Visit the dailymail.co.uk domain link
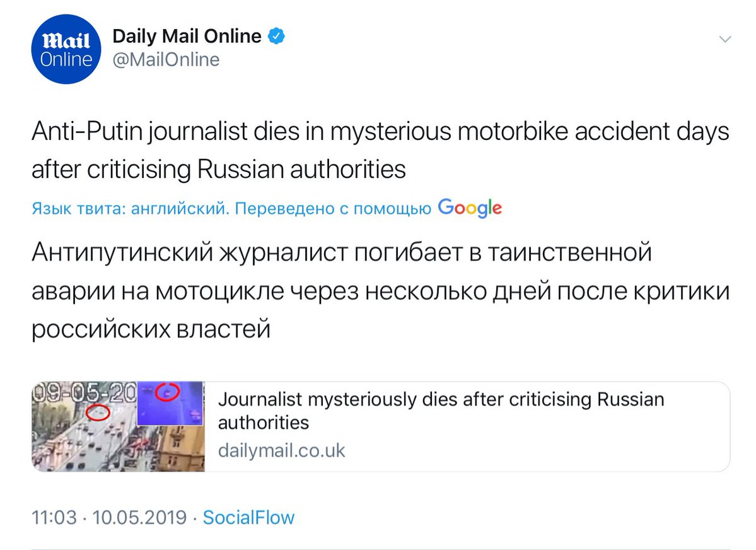Image resolution: width=756 pixels, height=550 pixels. [x=281, y=451]
